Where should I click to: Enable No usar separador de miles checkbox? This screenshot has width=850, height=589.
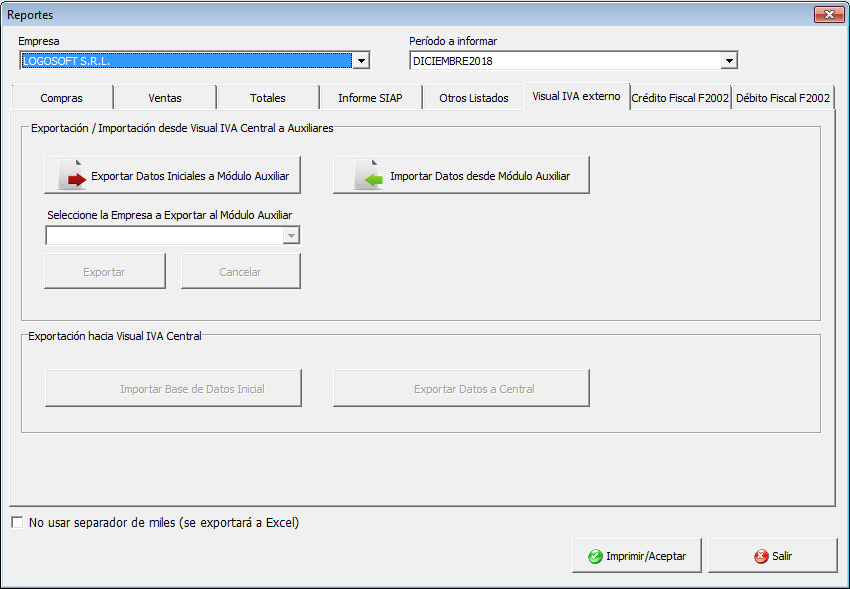pos(17,523)
